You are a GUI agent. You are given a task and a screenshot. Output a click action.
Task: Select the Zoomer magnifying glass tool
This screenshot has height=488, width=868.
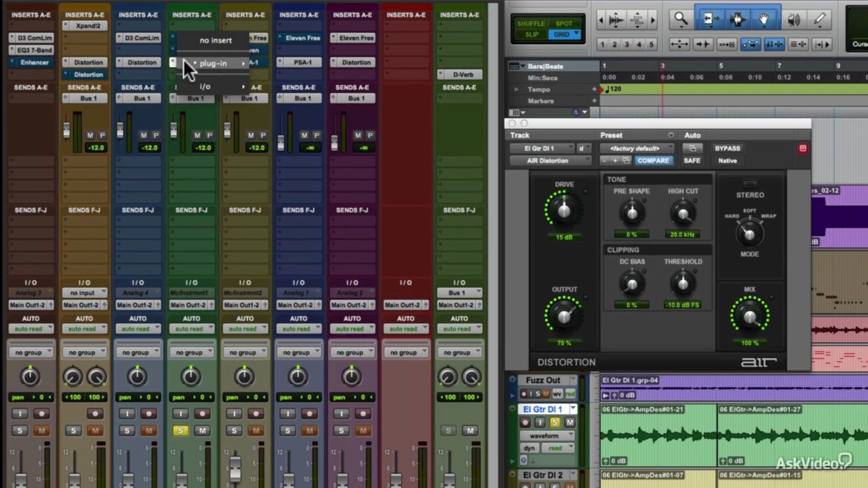(x=681, y=19)
